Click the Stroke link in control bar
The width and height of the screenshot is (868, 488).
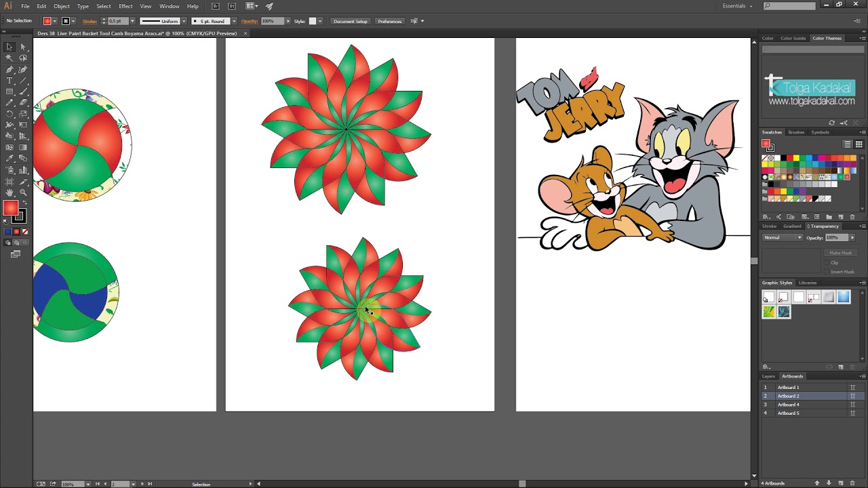pos(90,21)
